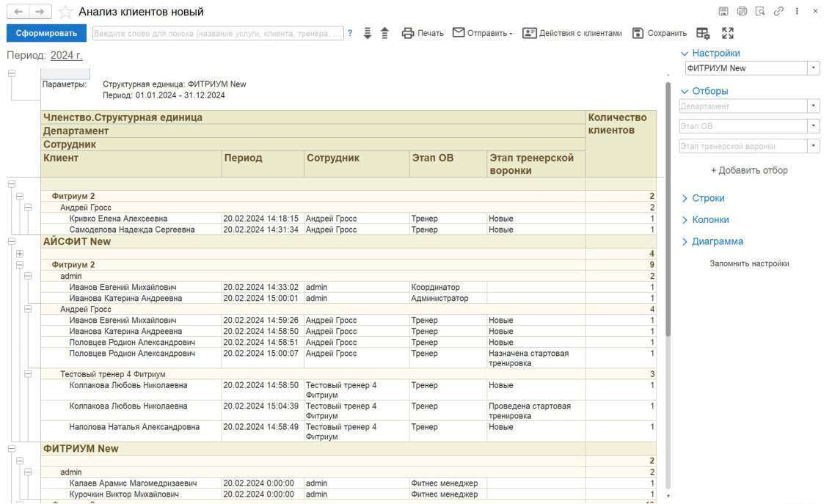Add the report to favorites with the star
The width and height of the screenshot is (832, 504).
pos(65,12)
